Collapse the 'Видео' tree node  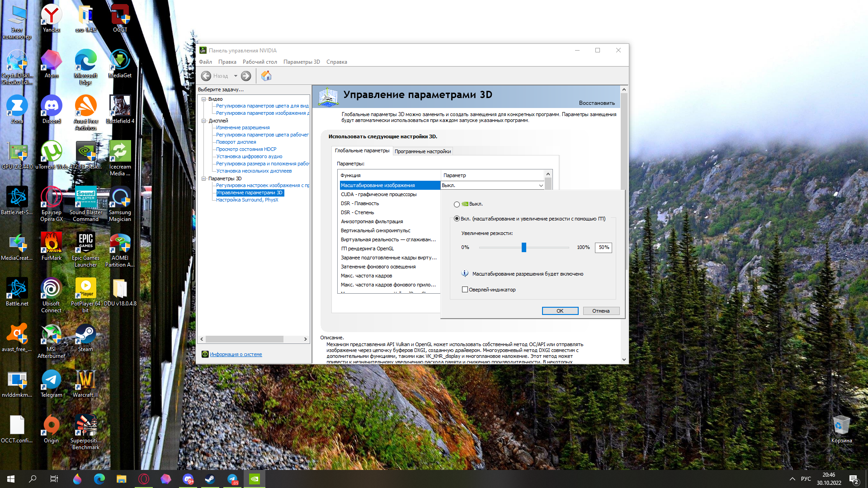coord(204,99)
